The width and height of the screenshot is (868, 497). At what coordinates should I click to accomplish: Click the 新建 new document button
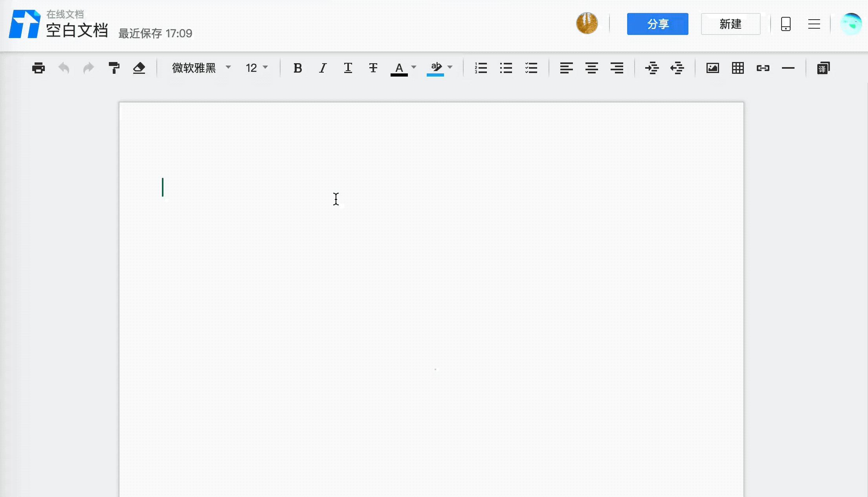pos(730,24)
